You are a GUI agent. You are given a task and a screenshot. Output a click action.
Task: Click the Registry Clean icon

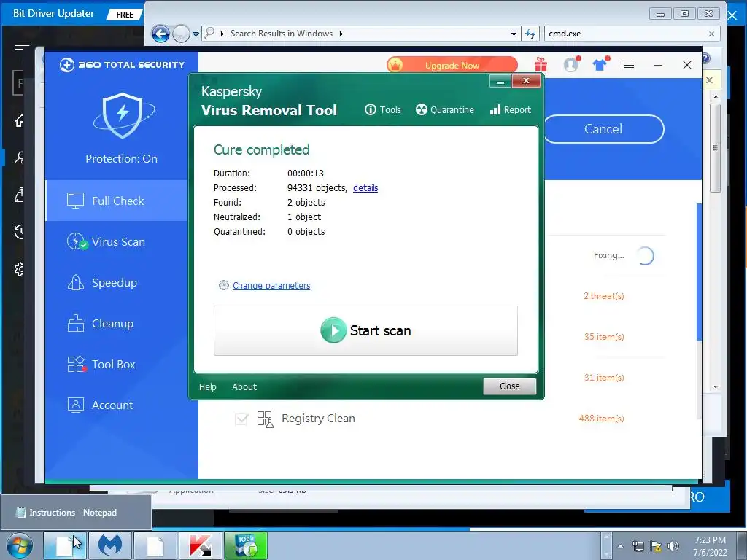(266, 419)
